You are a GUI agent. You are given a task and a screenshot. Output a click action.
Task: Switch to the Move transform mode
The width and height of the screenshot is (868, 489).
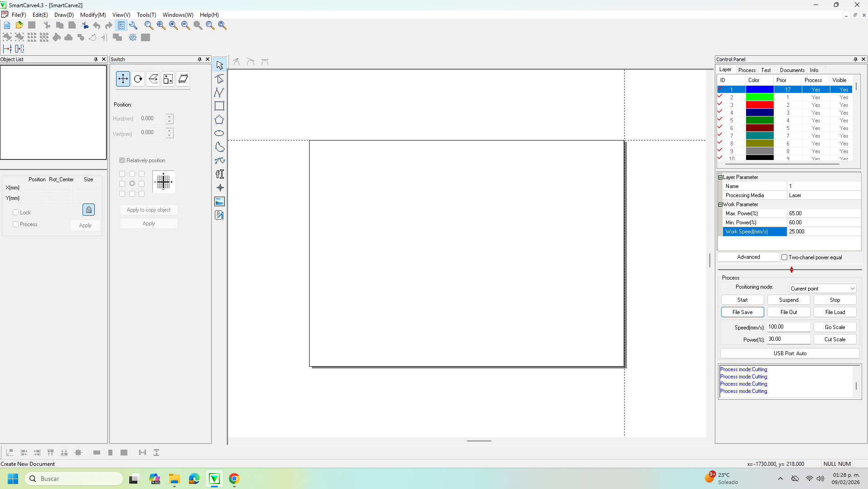pyautogui.click(x=123, y=79)
